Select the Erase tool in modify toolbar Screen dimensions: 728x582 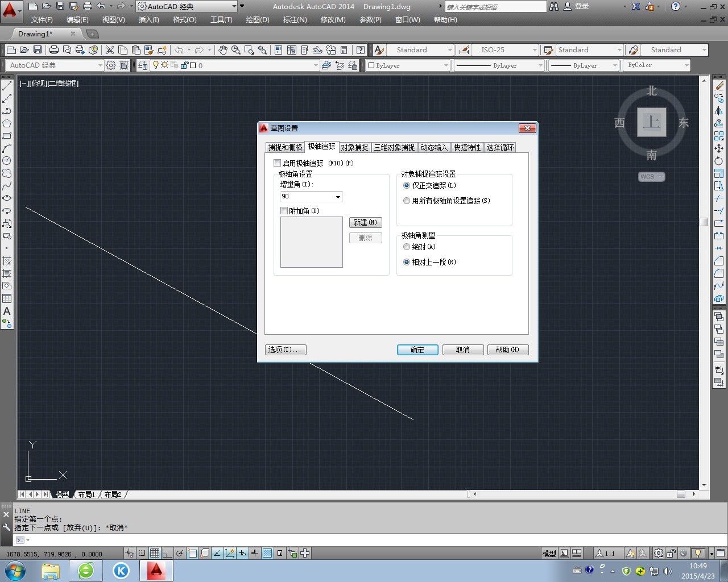tap(719, 86)
